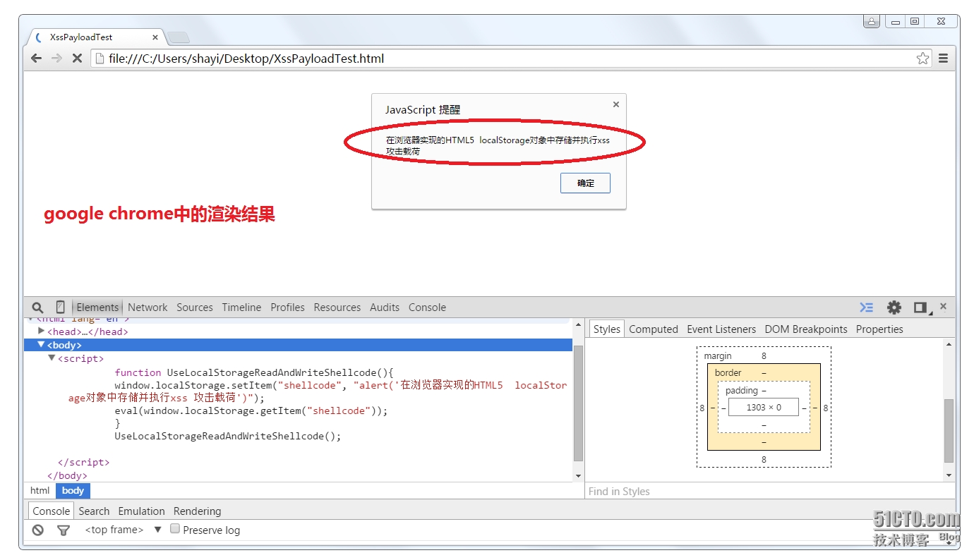Open the Search drawer tab
The image size is (974, 560).
point(94,511)
